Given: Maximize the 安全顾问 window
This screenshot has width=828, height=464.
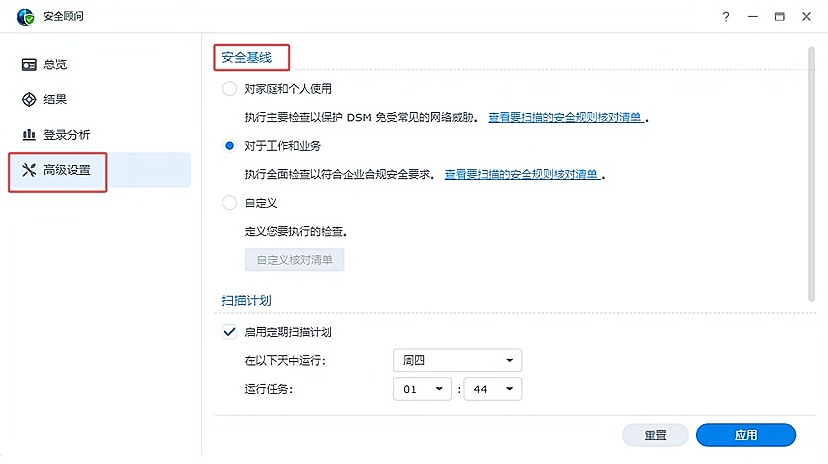Looking at the screenshot, I should click(x=779, y=16).
